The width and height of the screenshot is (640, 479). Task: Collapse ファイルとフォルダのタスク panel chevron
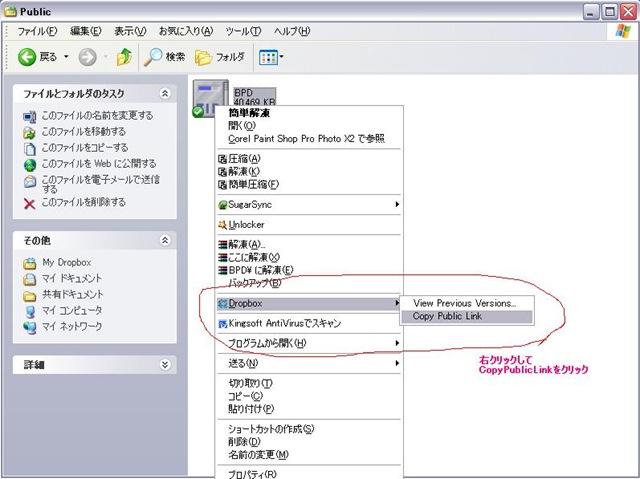coord(165,93)
